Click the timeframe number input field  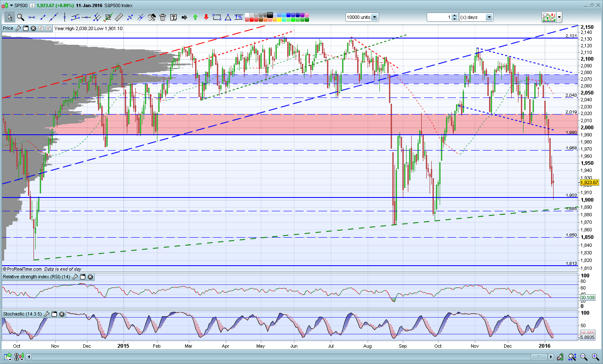pyautogui.click(x=439, y=17)
